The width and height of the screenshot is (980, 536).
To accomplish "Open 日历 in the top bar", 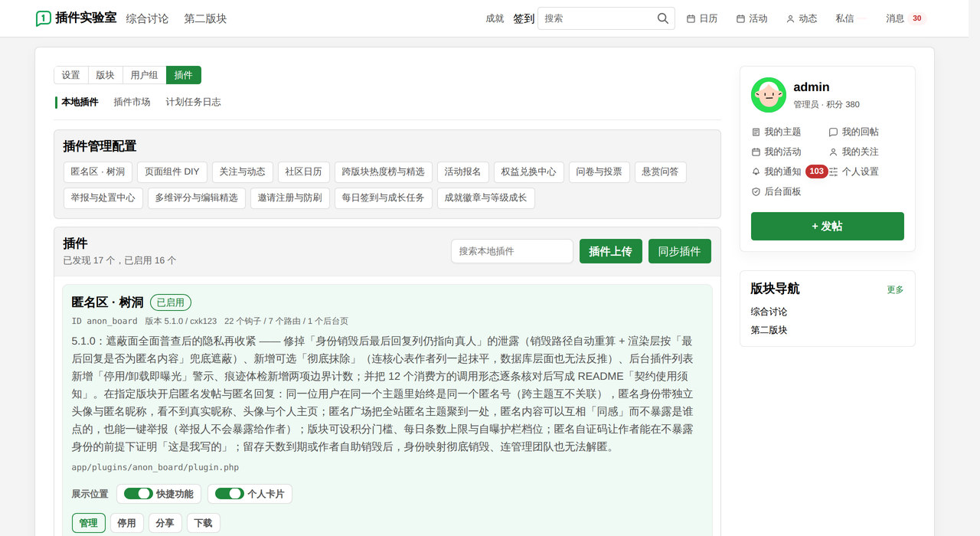I will point(702,18).
